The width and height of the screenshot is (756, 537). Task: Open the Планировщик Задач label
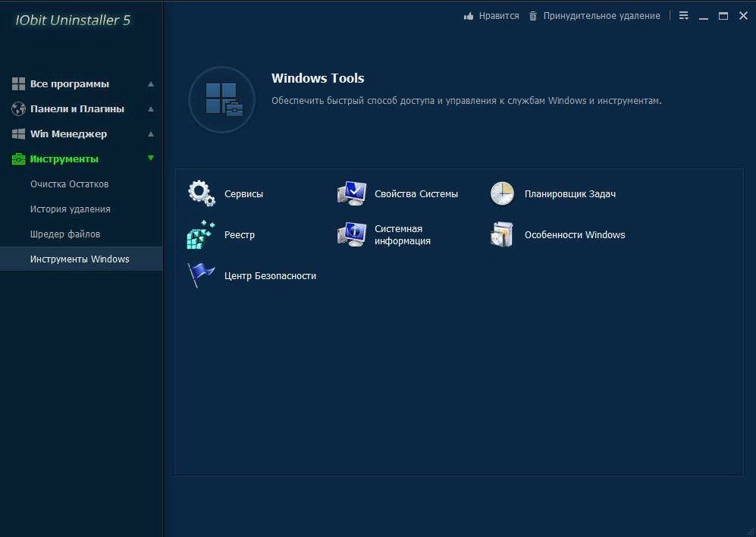coord(570,194)
